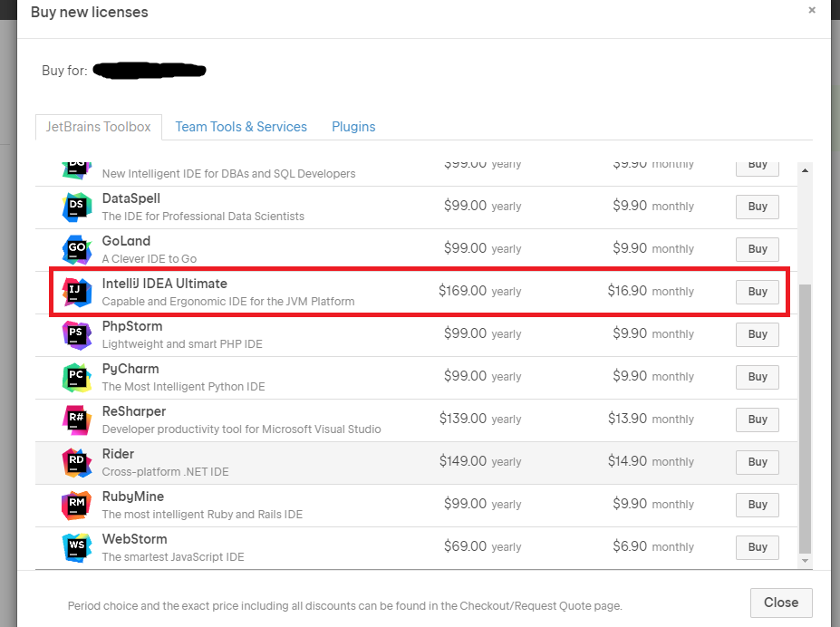Click the $13.90 monthly ReSharper price
The width and height of the screenshot is (840, 627).
[651, 419]
